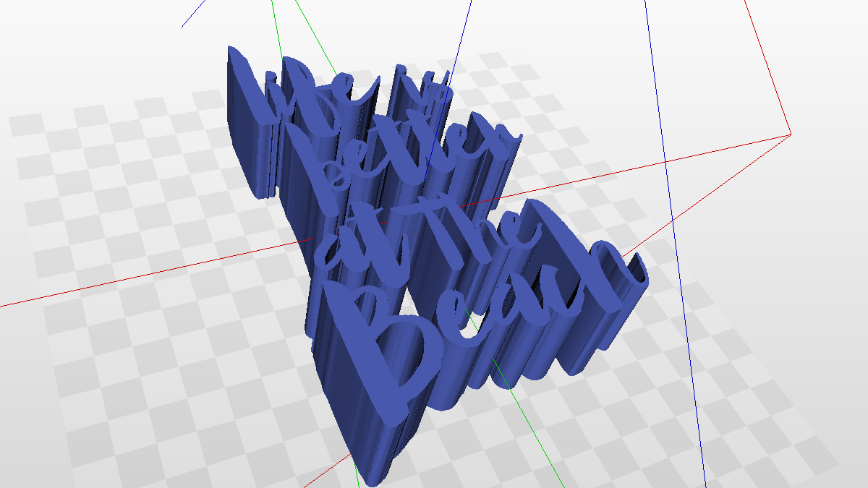Viewport: 868px width, 488px height.
Task: Click the red bounding-box corner at upper right
Action: 791,134
